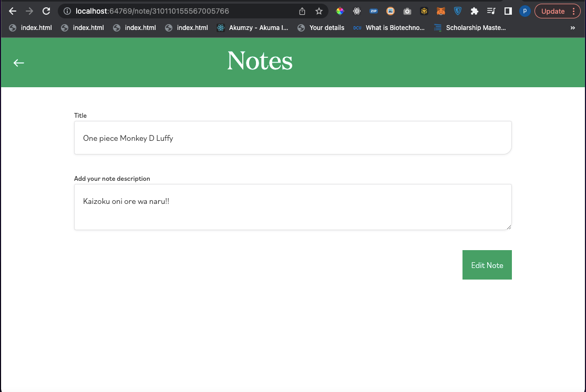This screenshot has height=392, width=586.
Task: Expand the hidden bookmarks chevron
Action: 572,28
